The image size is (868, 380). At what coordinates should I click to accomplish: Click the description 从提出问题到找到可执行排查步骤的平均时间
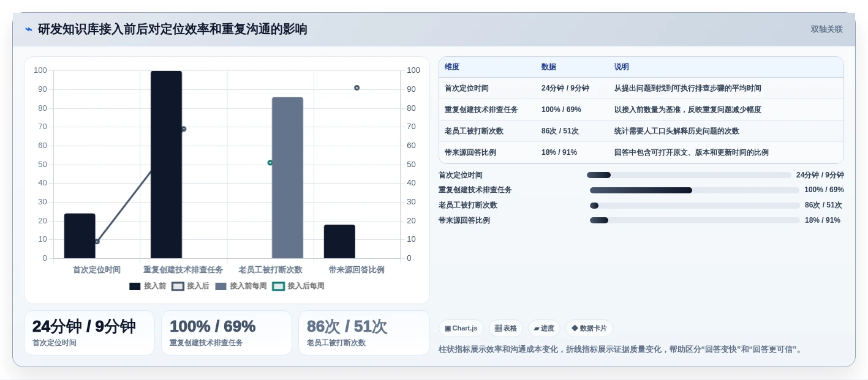688,88
